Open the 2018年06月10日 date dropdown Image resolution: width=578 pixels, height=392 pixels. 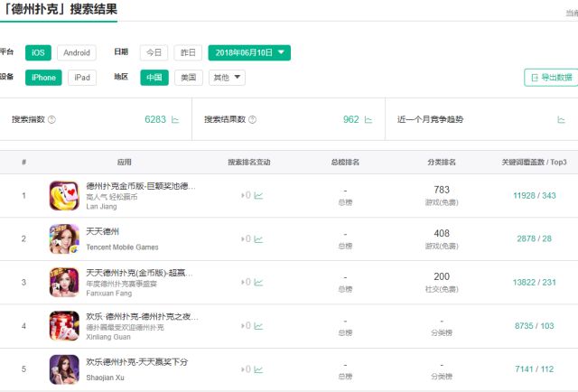249,52
